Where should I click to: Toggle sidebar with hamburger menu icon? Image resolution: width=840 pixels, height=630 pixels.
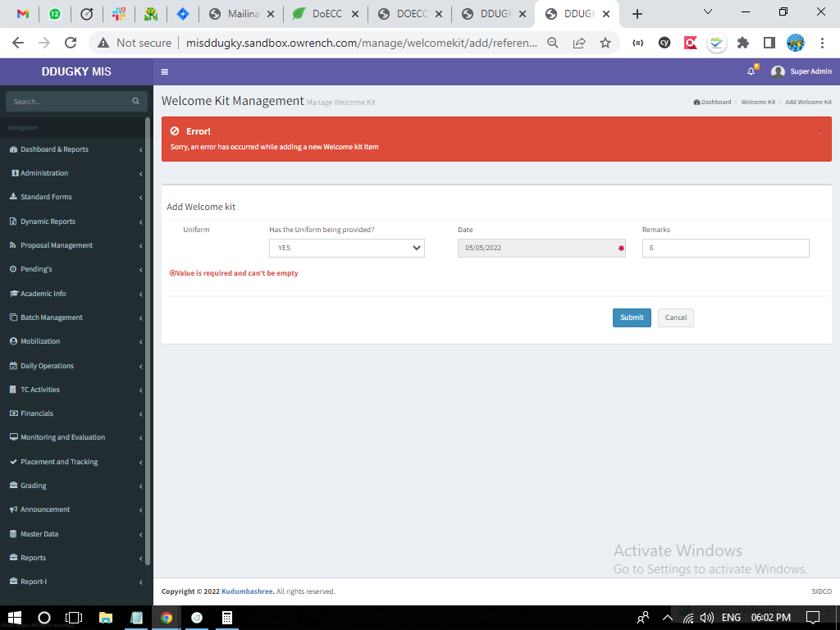(x=165, y=71)
